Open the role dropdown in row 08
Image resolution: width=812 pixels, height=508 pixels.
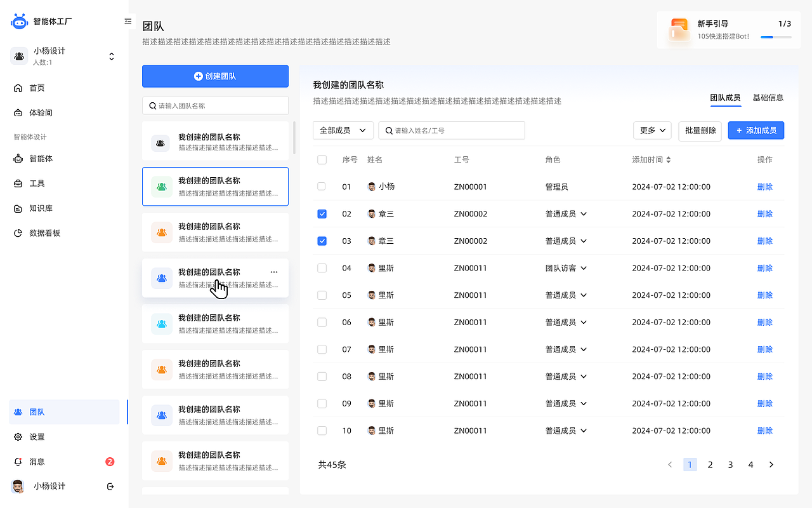[566, 377]
